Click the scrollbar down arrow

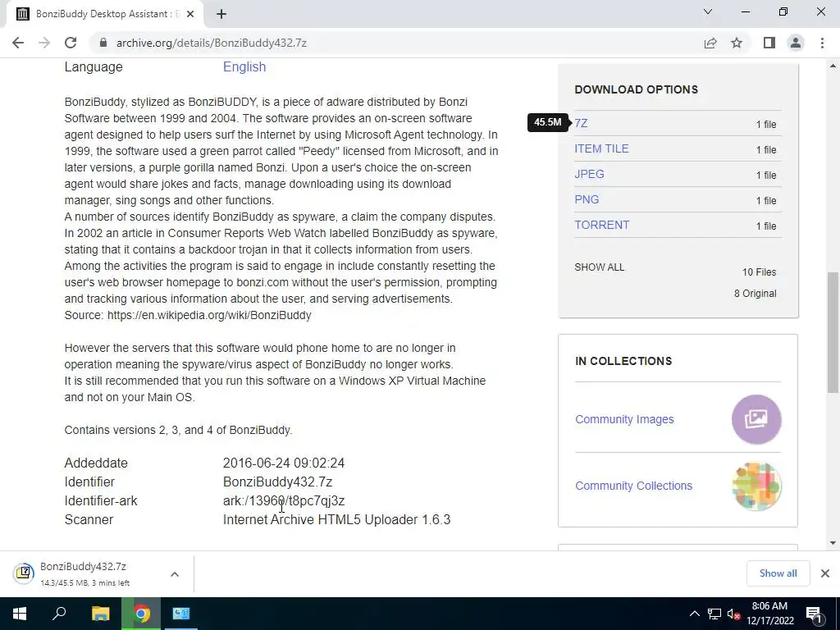click(x=833, y=543)
